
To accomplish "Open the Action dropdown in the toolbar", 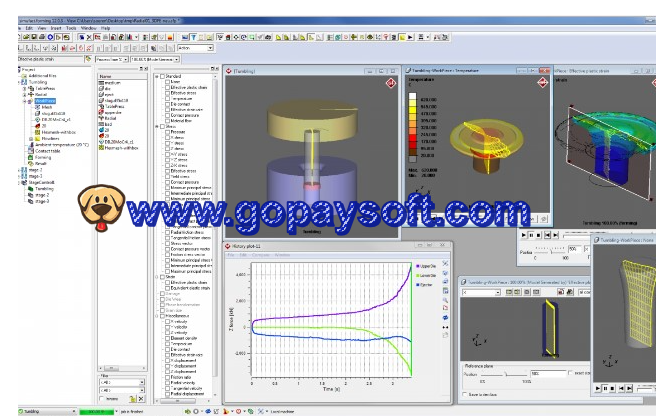I will click(196, 48).
